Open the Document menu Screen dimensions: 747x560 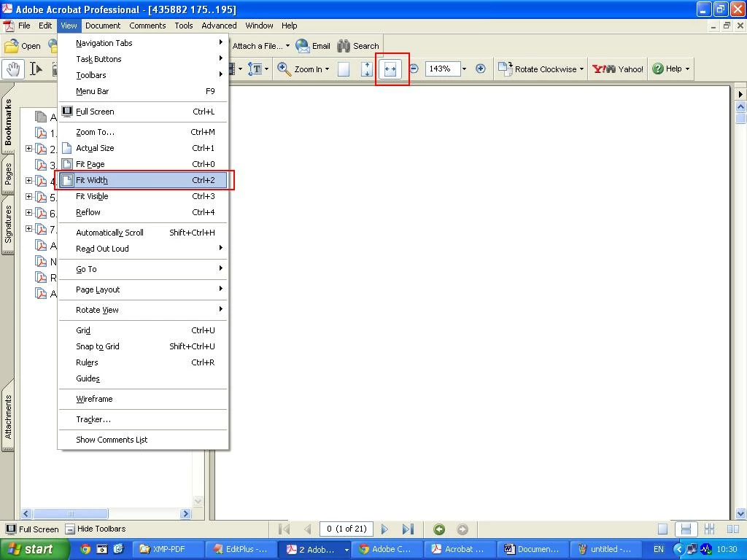pyautogui.click(x=103, y=26)
